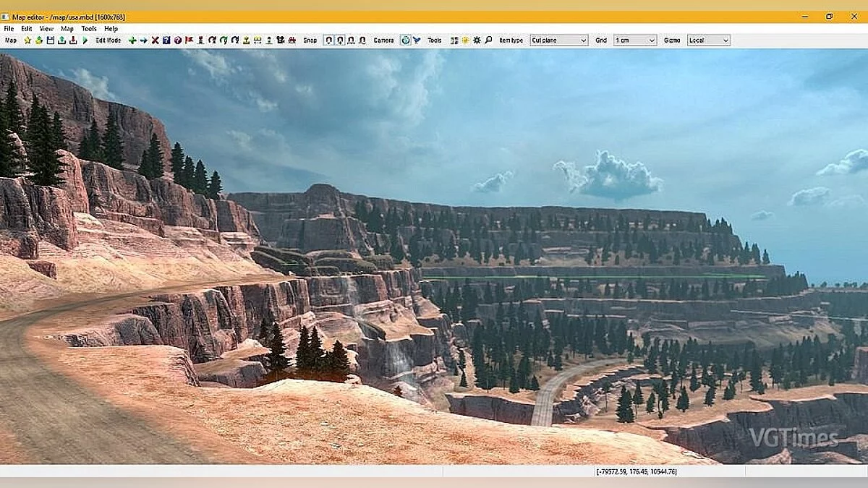This screenshot has height=488, width=868.
Task: Toggle the globe camera mode button
Action: (405, 40)
